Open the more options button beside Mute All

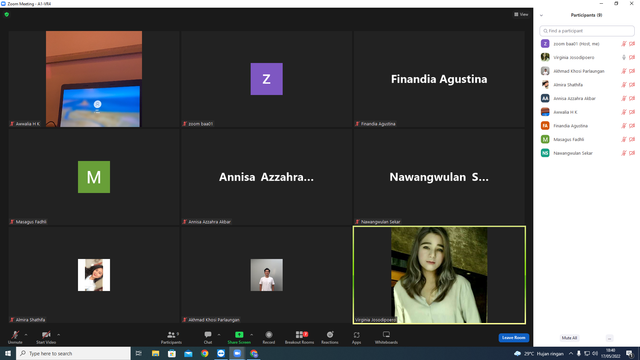(609, 338)
